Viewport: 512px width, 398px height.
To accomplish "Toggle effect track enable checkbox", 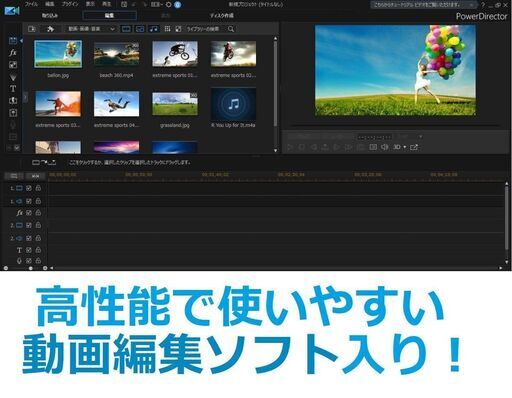I will pyautogui.click(x=29, y=213).
